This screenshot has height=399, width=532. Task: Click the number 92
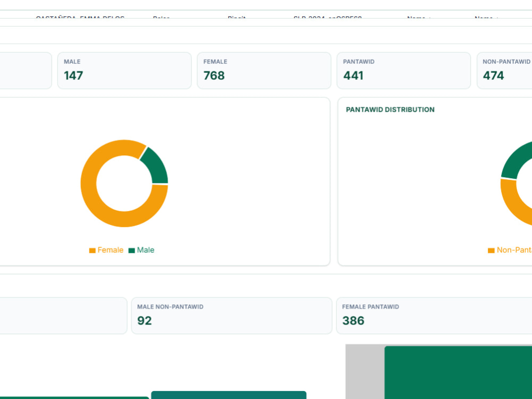point(145,321)
